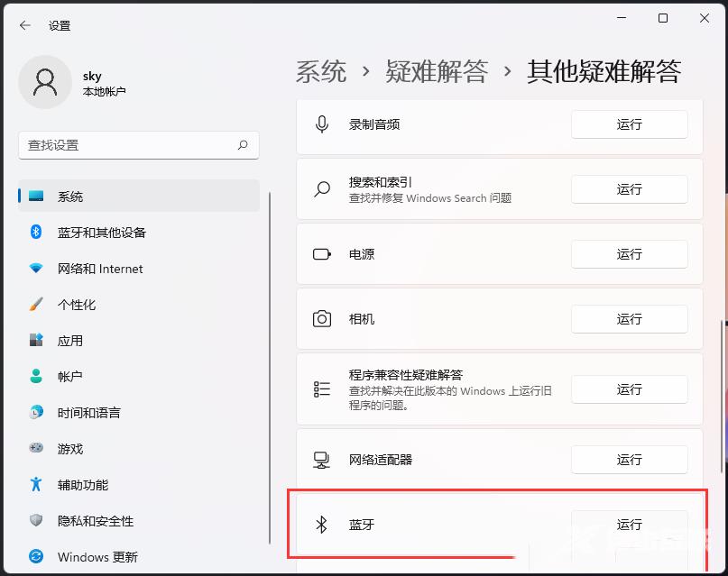Click the Windows 更新 sync icon
This screenshot has width=728, height=576.
pyautogui.click(x=36, y=557)
